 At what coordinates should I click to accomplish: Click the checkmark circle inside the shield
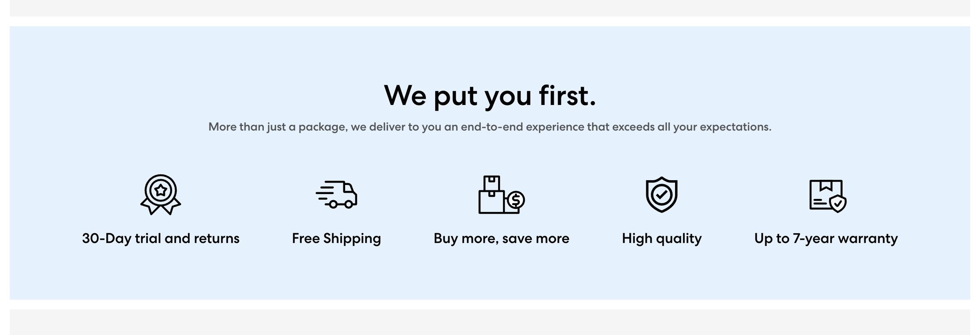tap(661, 194)
